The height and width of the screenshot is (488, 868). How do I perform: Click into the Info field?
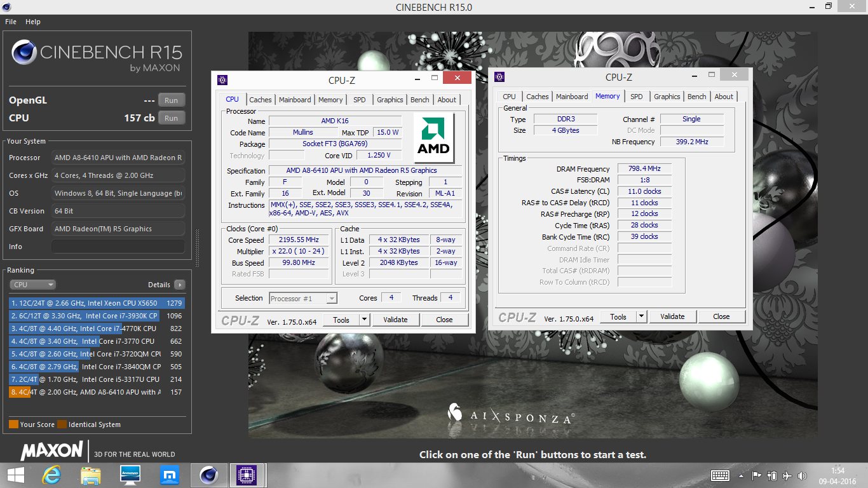118,247
